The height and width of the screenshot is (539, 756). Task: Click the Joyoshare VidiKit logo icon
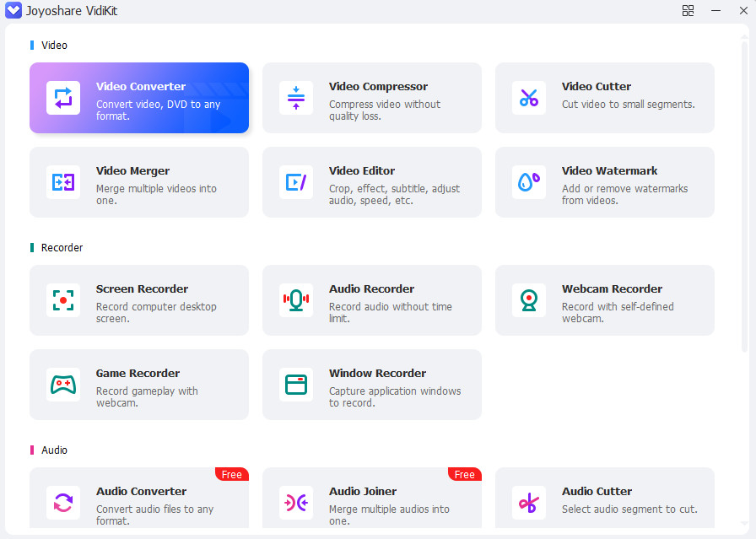tap(13, 10)
